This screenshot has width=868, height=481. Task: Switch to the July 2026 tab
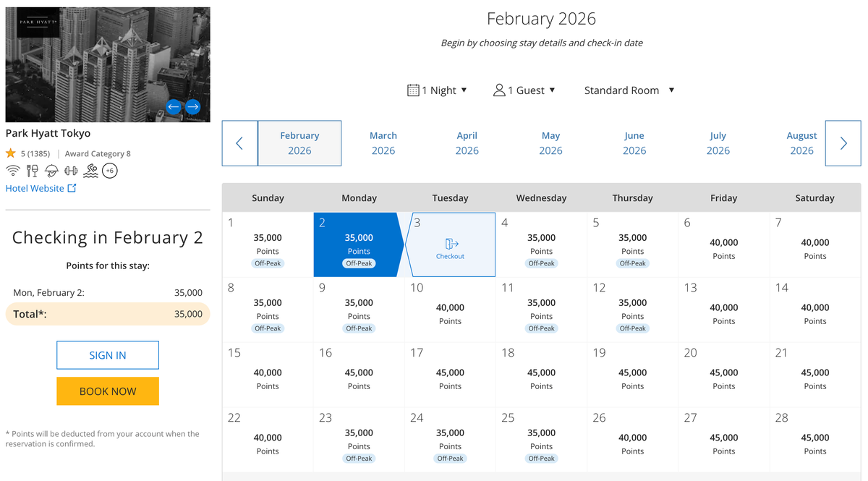pos(718,143)
